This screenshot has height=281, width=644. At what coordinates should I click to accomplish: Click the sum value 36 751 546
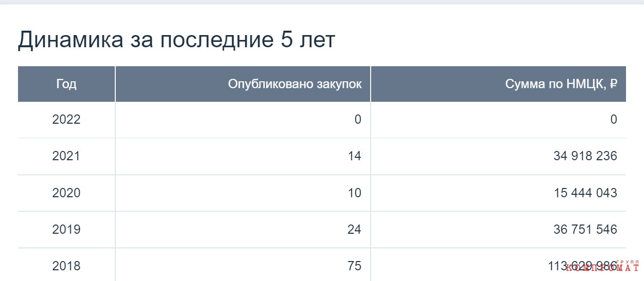pos(585,229)
